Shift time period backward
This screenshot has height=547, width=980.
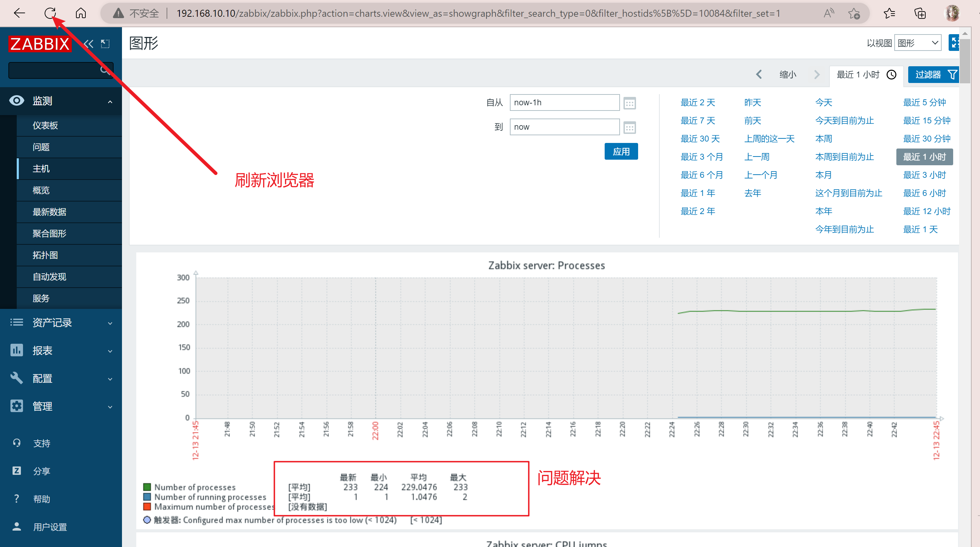click(x=759, y=75)
